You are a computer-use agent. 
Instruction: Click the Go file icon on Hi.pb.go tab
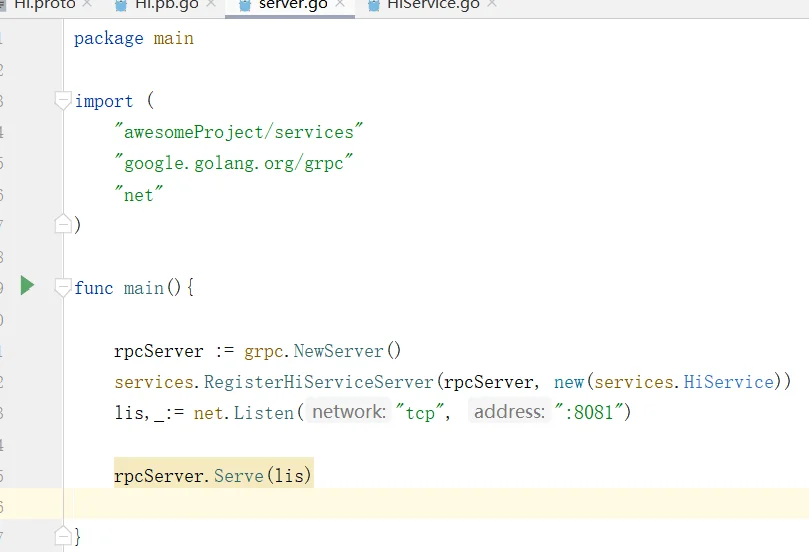pos(121,6)
